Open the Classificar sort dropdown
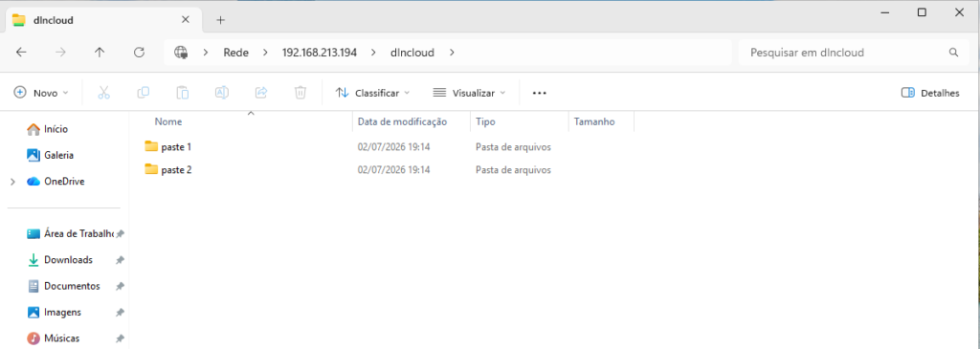The image size is (980, 349). [x=372, y=93]
